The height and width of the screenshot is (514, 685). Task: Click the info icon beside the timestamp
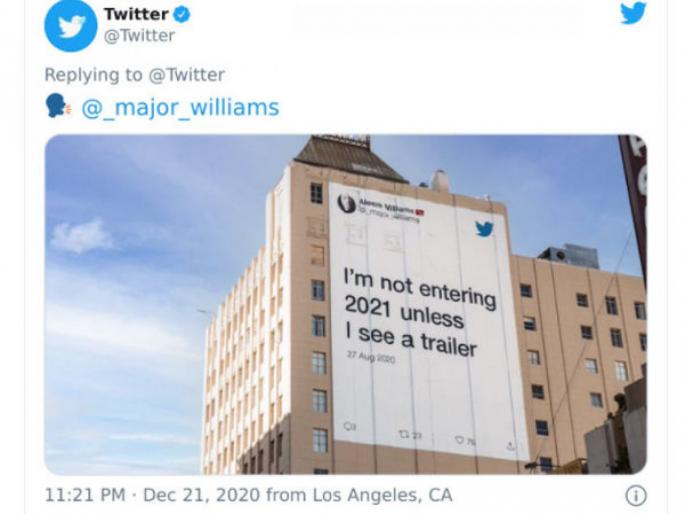635,496
